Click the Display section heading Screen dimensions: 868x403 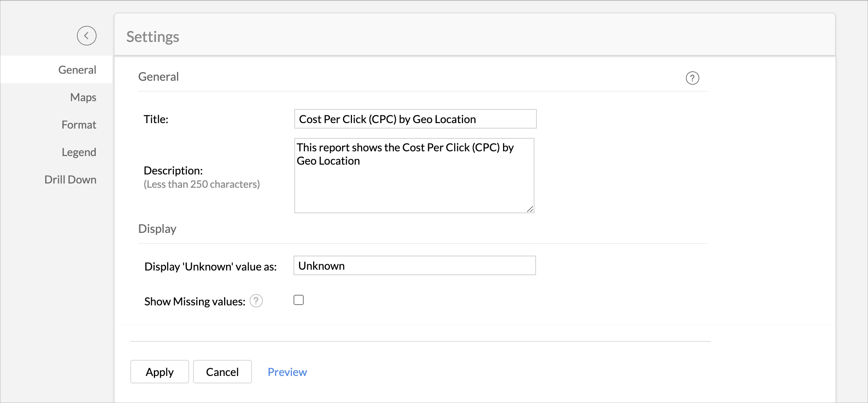157,229
